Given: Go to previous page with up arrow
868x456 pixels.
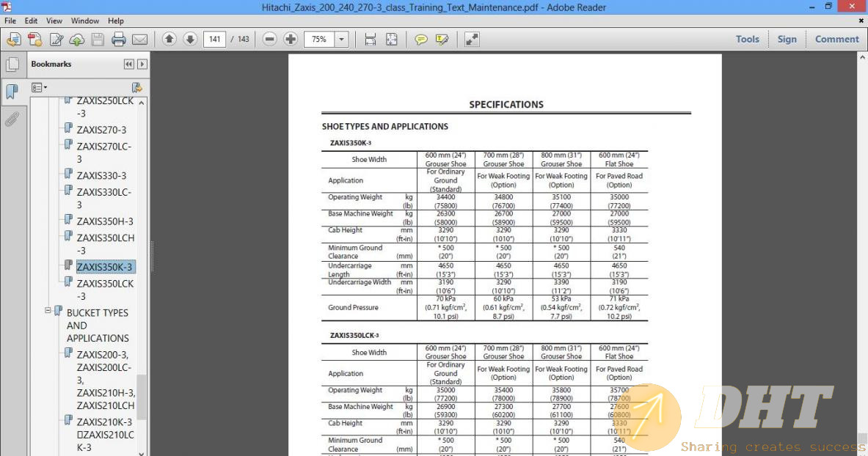Looking at the screenshot, I should [x=169, y=40].
